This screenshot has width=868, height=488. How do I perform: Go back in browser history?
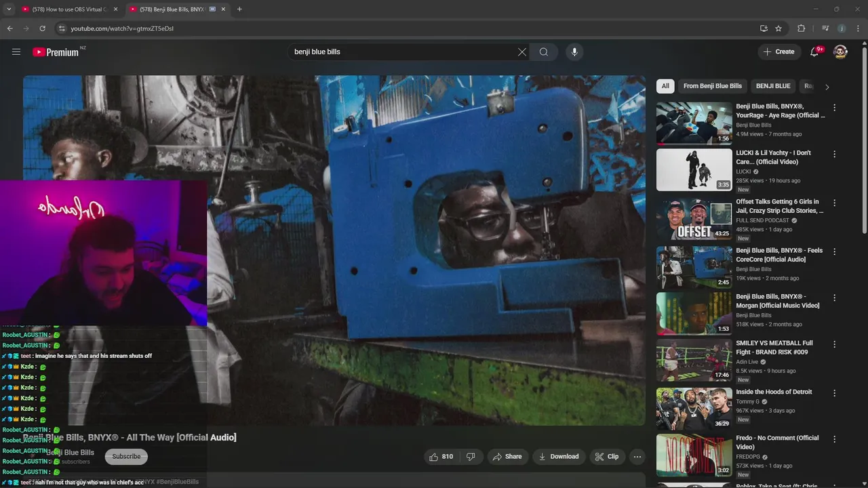(9, 28)
